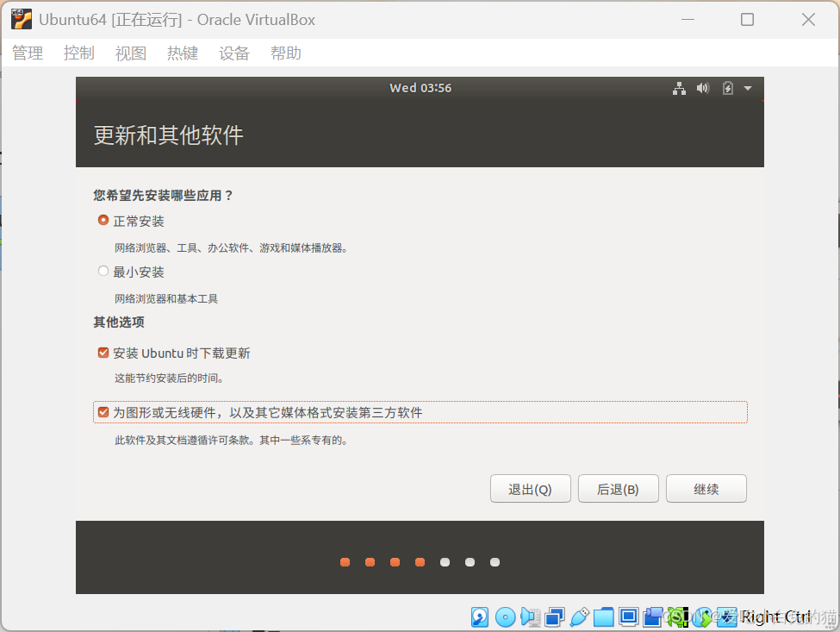The width and height of the screenshot is (840, 632).
Task: Click the 更新和其他软件 heading
Action: tap(169, 135)
